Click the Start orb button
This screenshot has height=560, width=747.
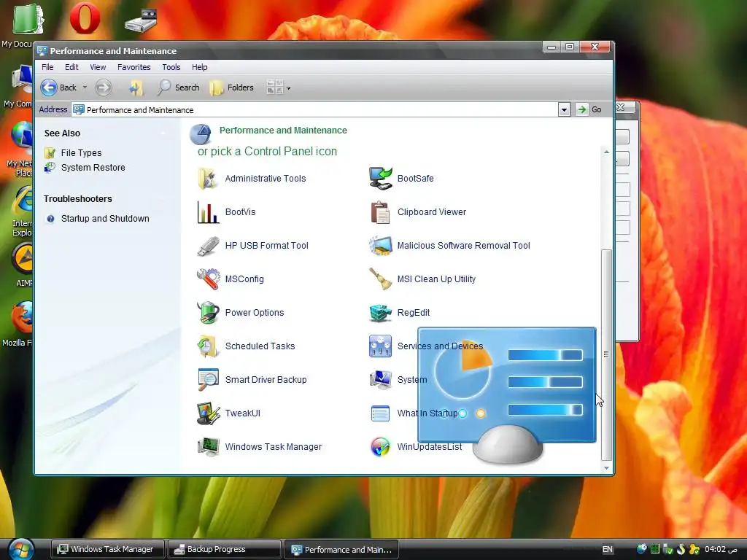coord(21,549)
